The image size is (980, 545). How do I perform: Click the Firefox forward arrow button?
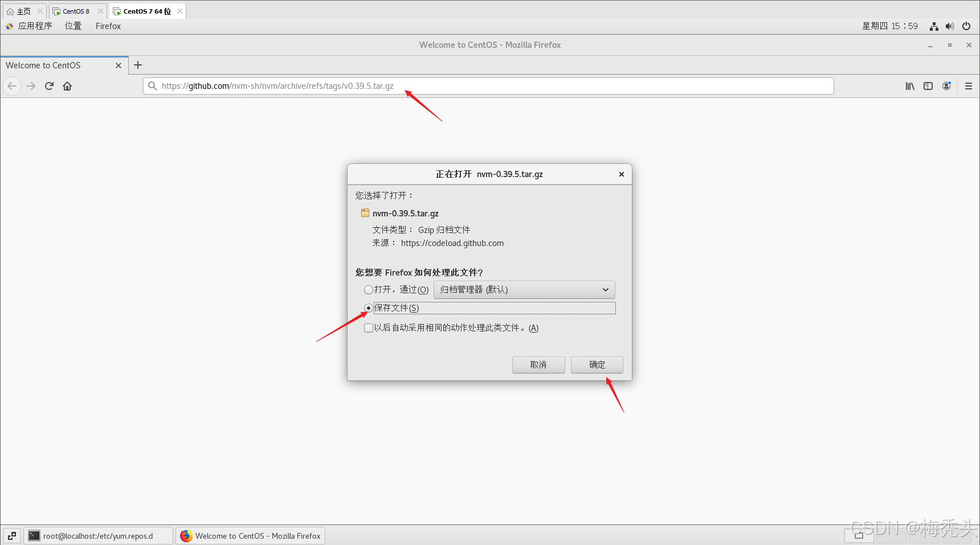pyautogui.click(x=31, y=86)
